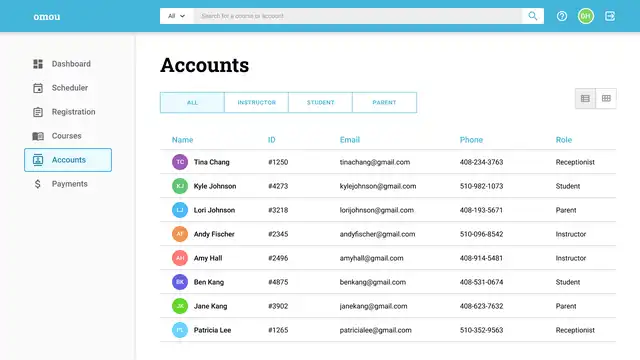Open the Amy Hall name
Image resolution: width=640 pixels, height=360 pixels.
208,258
